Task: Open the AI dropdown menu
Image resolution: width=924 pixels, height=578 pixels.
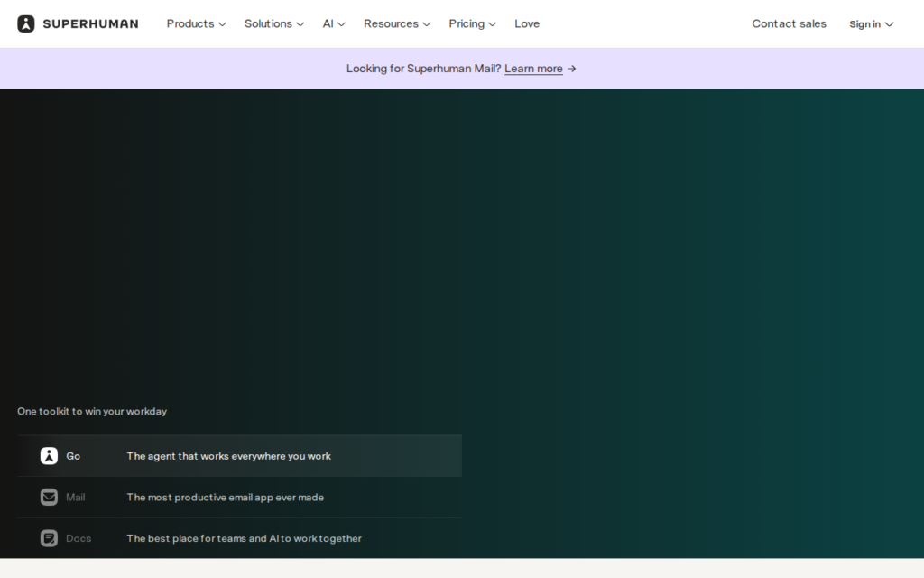Action: [x=334, y=23]
